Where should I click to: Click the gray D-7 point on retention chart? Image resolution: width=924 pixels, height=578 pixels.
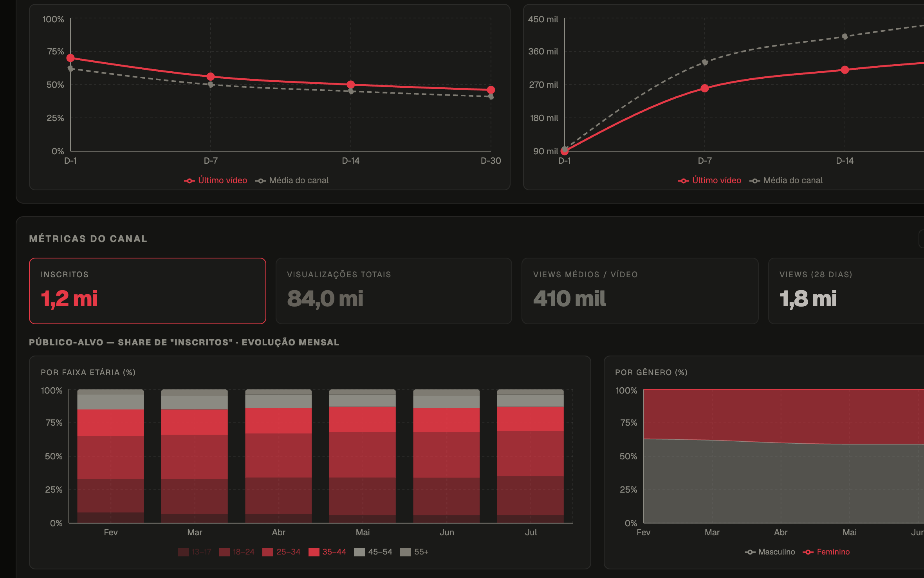click(211, 85)
